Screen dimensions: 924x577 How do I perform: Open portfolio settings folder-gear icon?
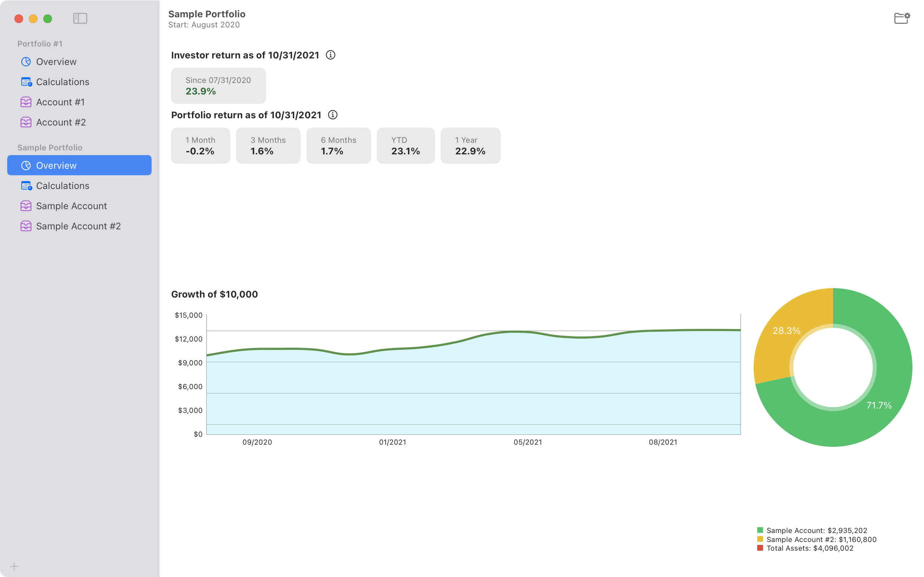[902, 18]
